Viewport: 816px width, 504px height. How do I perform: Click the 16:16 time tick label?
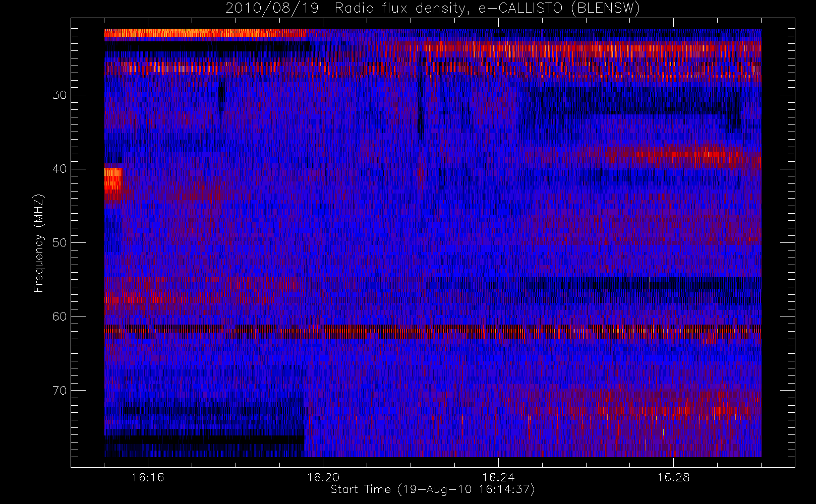point(148,477)
